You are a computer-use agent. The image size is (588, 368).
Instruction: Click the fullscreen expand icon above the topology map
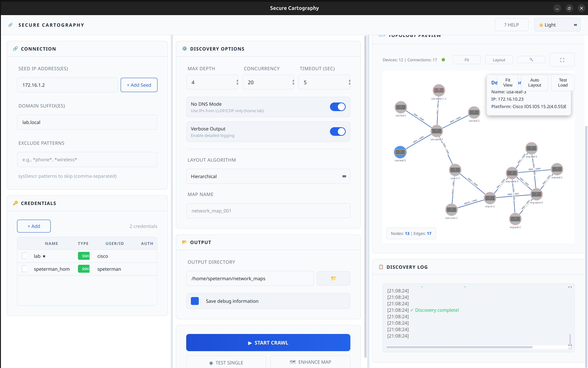coord(562,60)
